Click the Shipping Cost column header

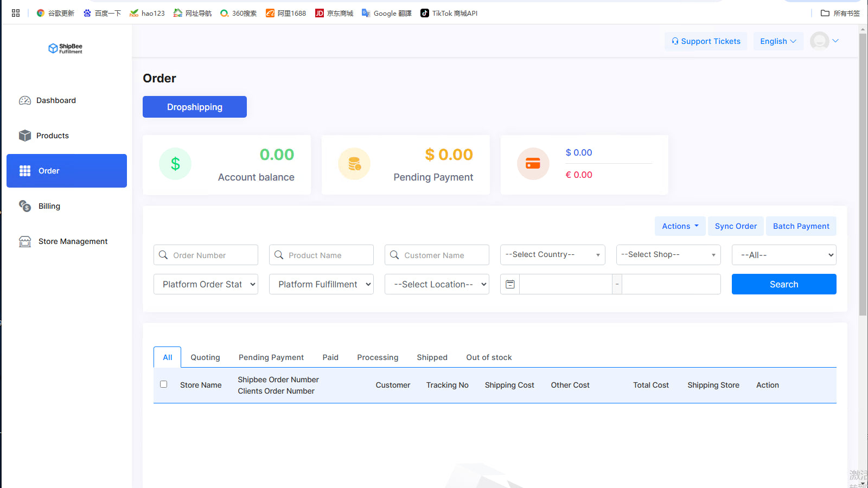pos(509,385)
